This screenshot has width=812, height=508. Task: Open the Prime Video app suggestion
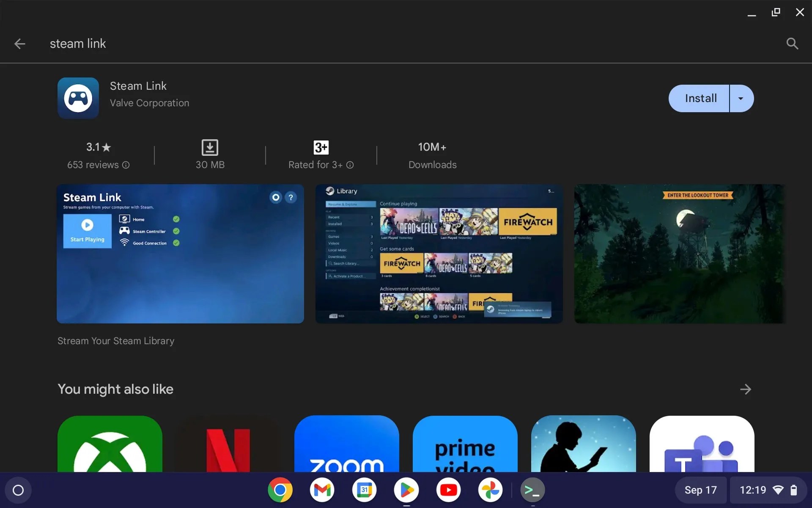pos(465,444)
